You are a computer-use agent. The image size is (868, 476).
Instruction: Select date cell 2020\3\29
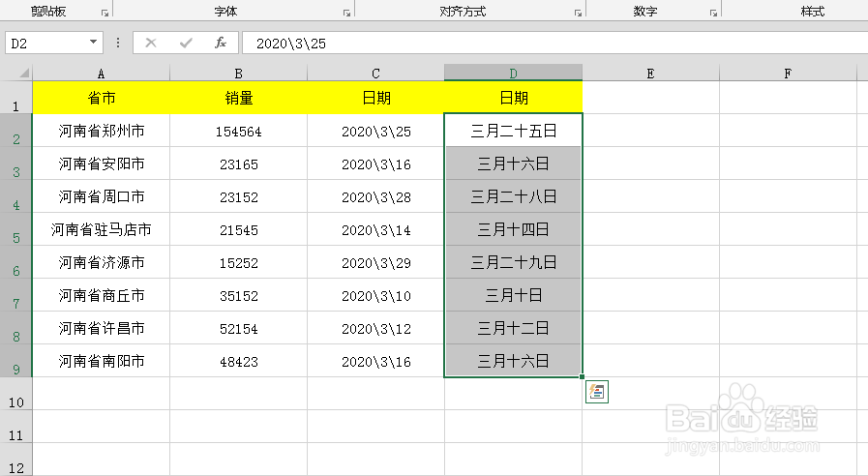coord(375,262)
